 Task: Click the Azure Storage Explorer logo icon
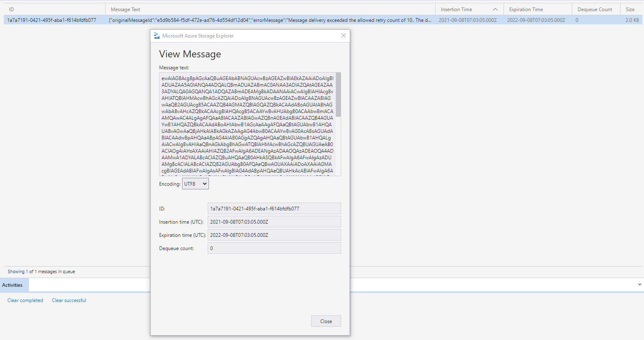pos(157,35)
